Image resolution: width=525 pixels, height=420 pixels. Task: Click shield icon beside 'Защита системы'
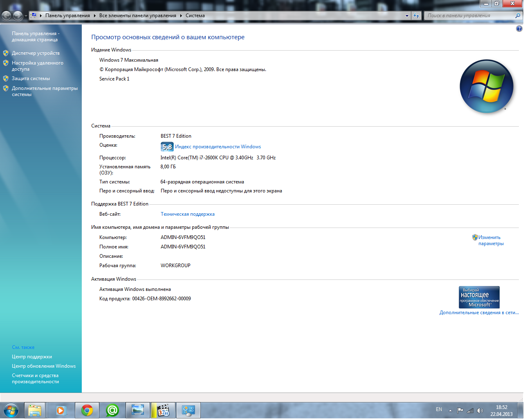pyautogui.click(x=6, y=78)
